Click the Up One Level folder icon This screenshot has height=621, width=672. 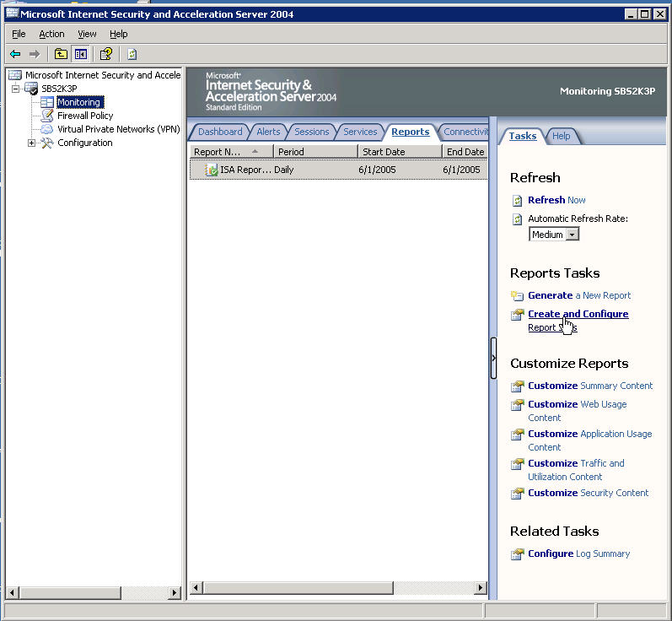61,54
